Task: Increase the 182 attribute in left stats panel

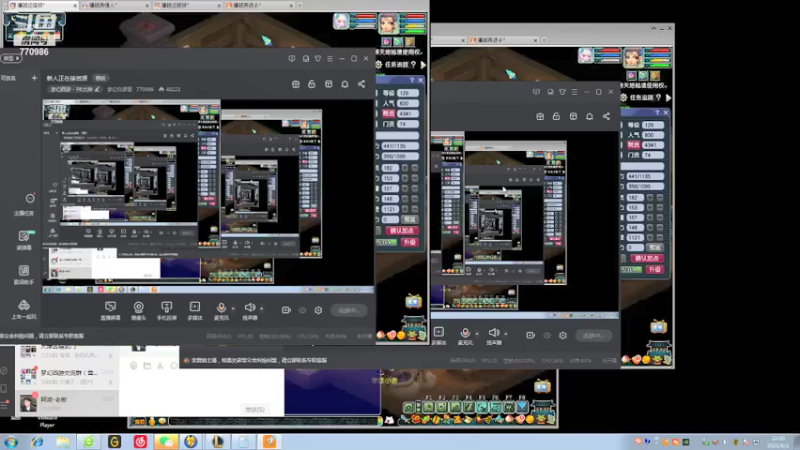Action: [x=405, y=168]
